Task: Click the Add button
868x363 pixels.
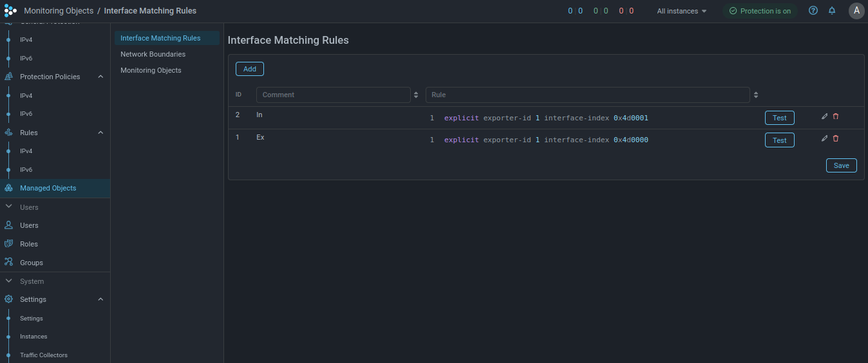Action: pyautogui.click(x=250, y=69)
